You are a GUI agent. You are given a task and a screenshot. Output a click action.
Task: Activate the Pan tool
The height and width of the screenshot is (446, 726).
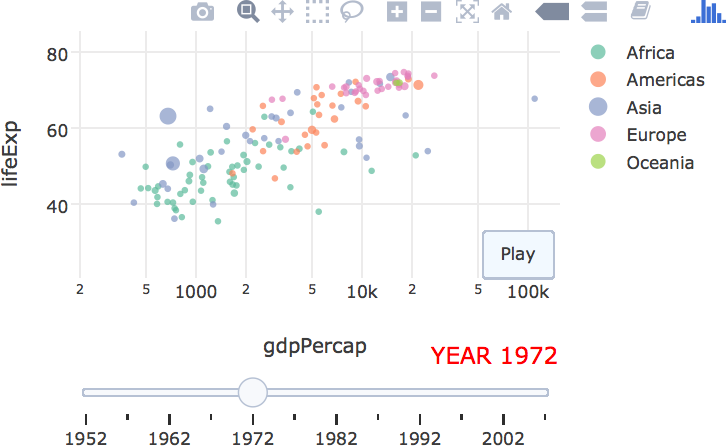pyautogui.click(x=282, y=12)
